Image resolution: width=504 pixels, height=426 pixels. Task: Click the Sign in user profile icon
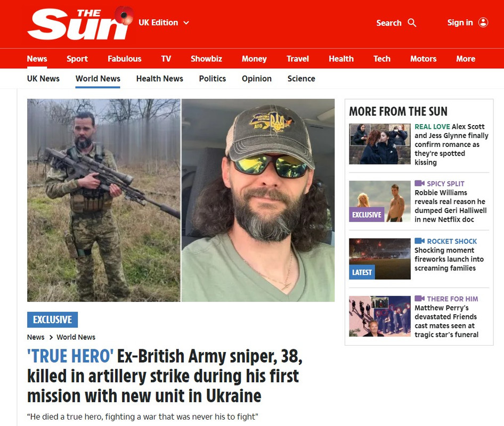click(483, 22)
